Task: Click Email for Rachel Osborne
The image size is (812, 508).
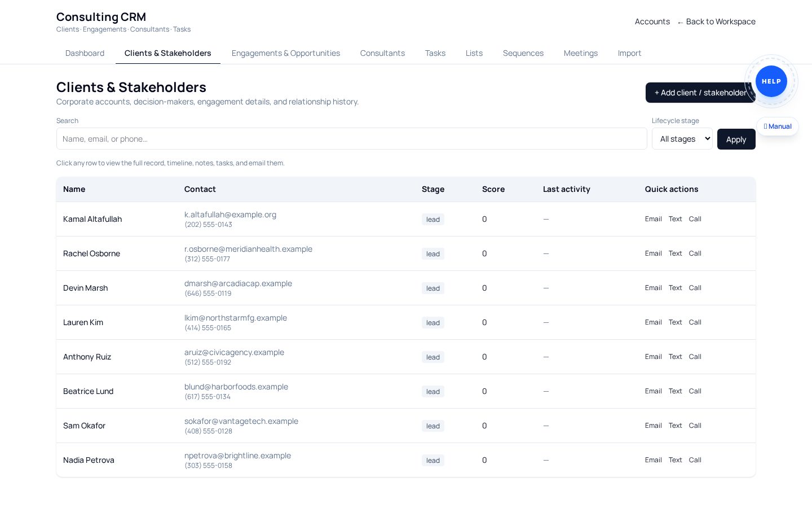Action: (653, 253)
